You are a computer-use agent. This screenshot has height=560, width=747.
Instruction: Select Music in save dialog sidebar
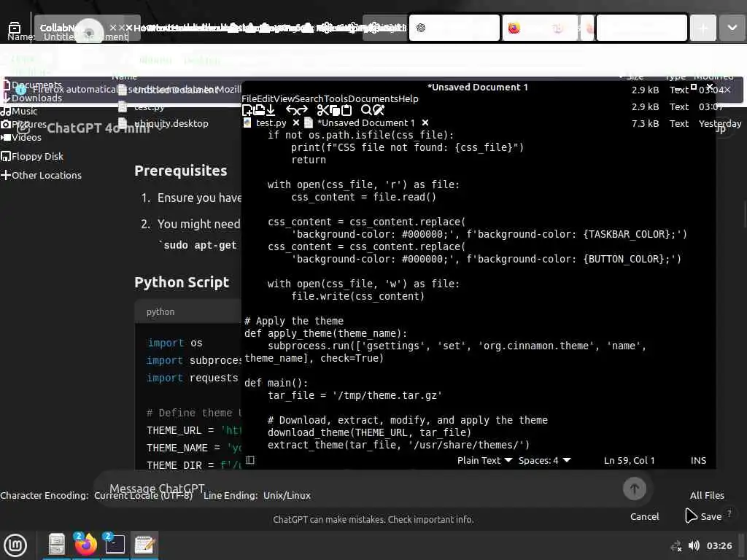19,112
